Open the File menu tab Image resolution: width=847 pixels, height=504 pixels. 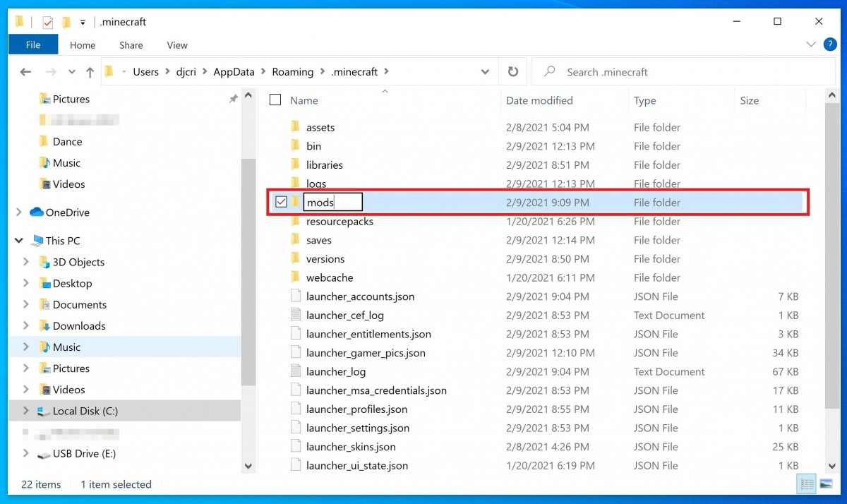pyautogui.click(x=33, y=44)
